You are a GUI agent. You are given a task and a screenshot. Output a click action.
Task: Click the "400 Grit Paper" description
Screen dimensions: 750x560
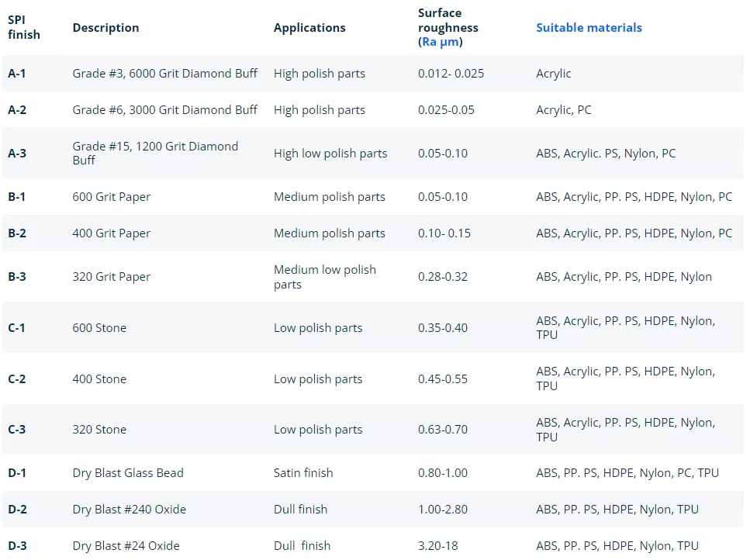coord(111,233)
